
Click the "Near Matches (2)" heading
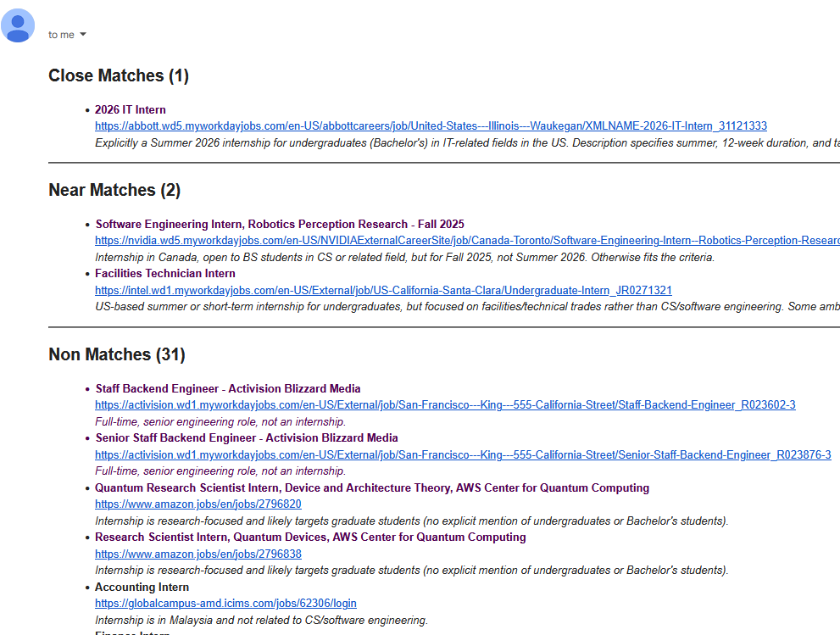(x=114, y=190)
